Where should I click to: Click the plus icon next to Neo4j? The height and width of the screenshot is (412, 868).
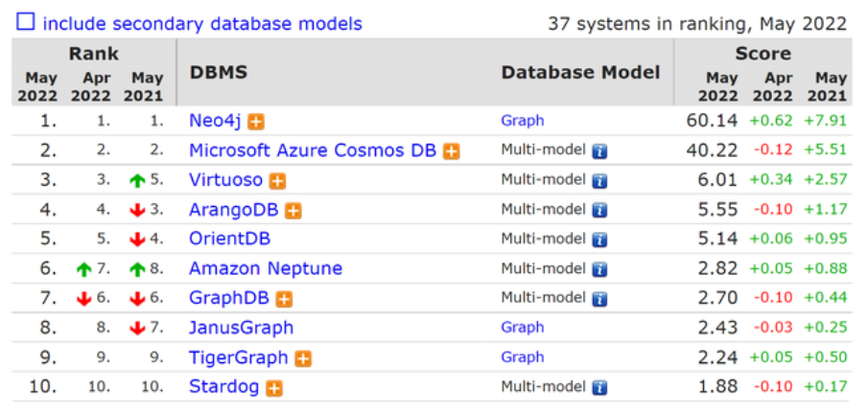pyautogui.click(x=256, y=122)
